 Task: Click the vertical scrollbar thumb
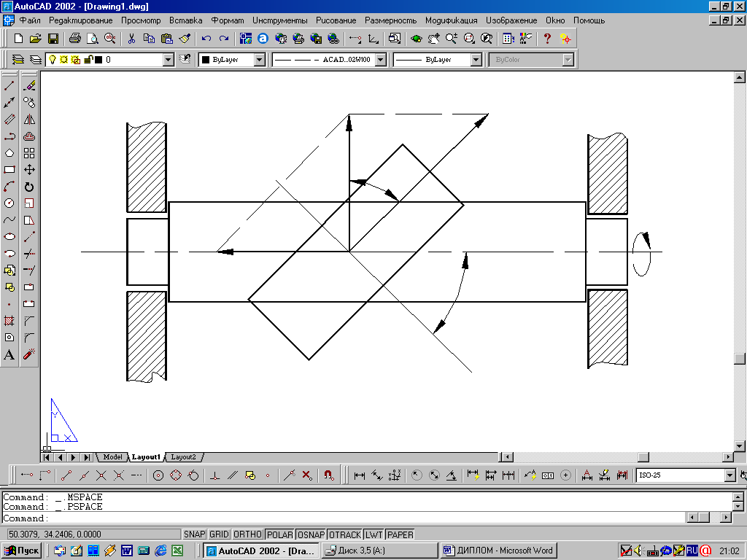click(740, 358)
